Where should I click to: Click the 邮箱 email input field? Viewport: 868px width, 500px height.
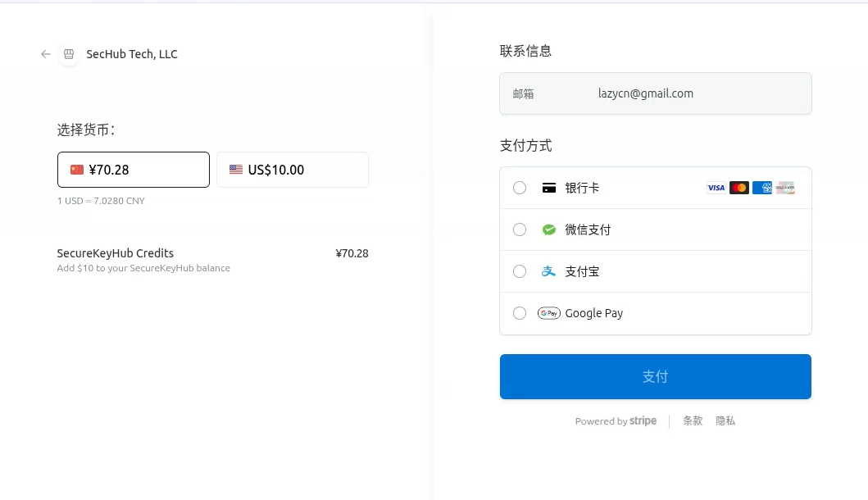click(656, 93)
